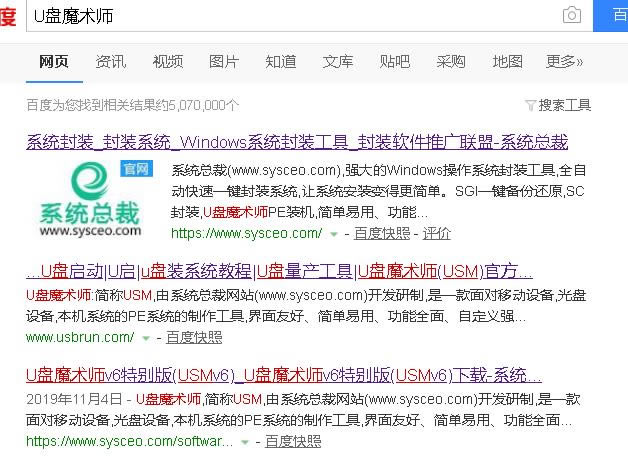Select the 知道 tab
Screen dimensions: 628x456
pyautogui.click(x=281, y=62)
